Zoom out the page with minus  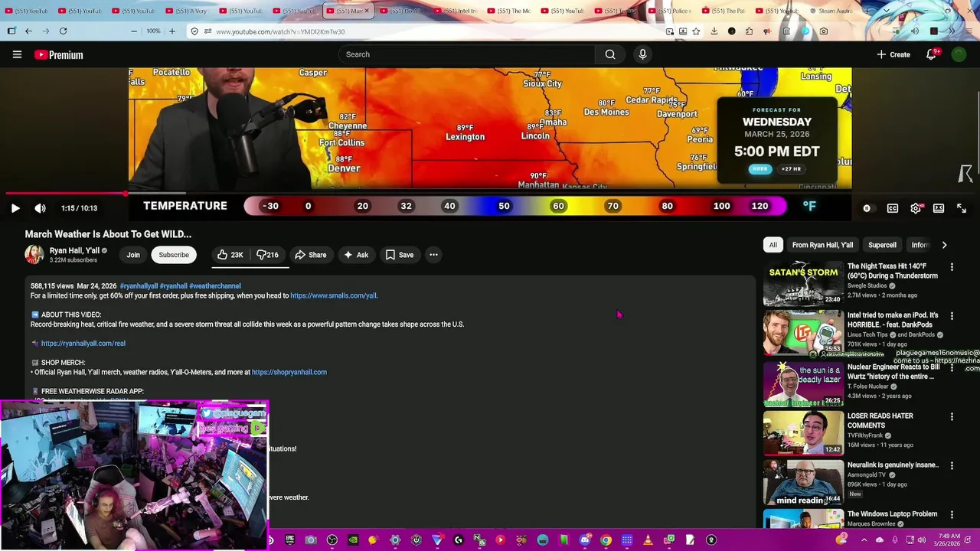pyautogui.click(x=134, y=31)
